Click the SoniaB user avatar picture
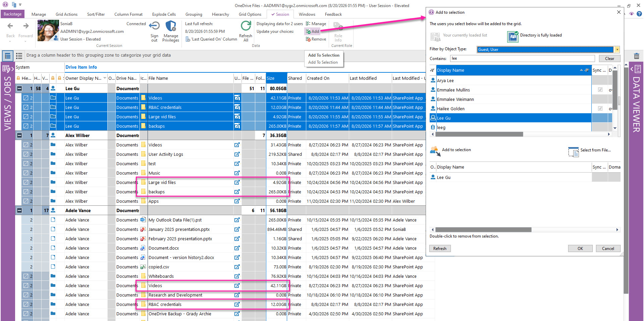644x321 pixels. (48, 30)
